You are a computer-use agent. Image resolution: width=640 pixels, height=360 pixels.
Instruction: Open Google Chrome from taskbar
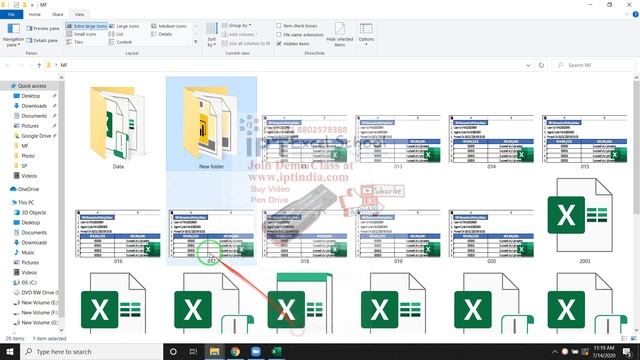point(235,351)
